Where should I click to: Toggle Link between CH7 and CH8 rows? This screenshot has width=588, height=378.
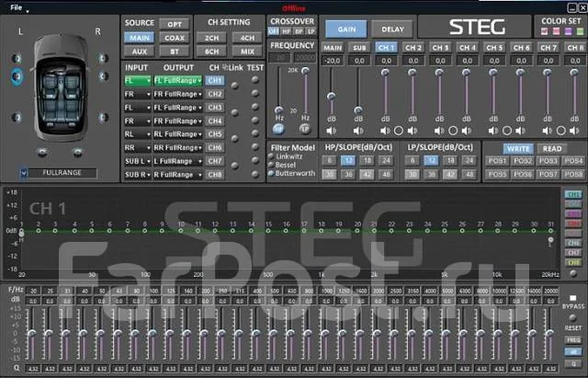pos(235,166)
